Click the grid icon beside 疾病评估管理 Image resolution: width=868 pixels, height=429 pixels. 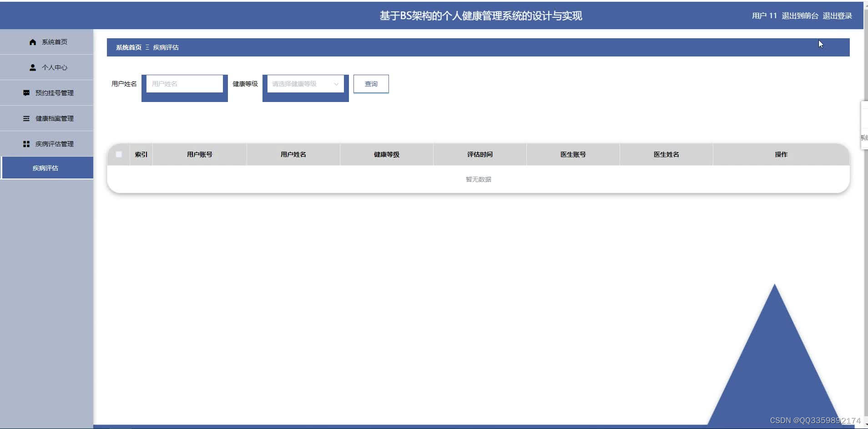coord(26,144)
